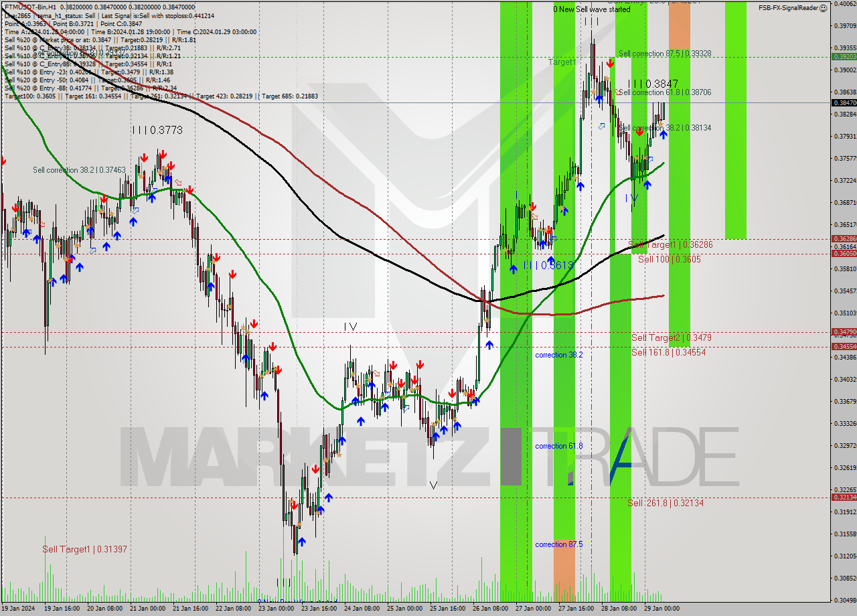Click the "I I I 0.3613" wave label
Screen dimensions: 857x616
pos(548,265)
